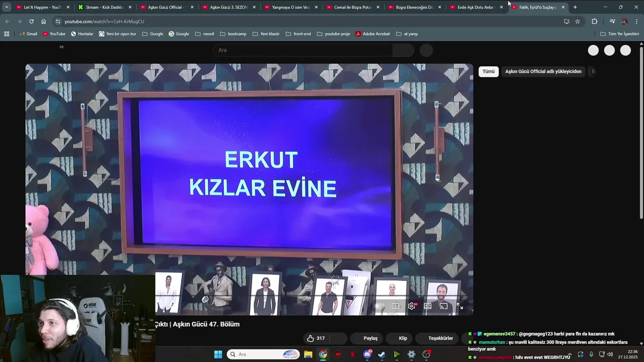Expand bootcamp bookmark folder

pos(233,34)
